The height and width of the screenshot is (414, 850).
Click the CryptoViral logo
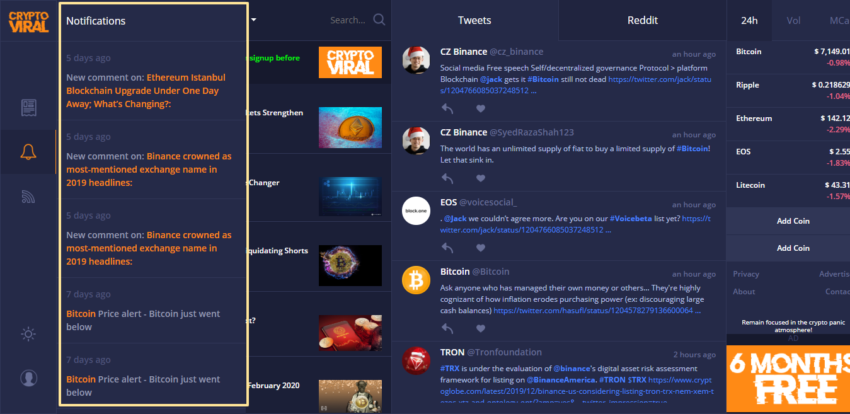pyautogui.click(x=28, y=22)
